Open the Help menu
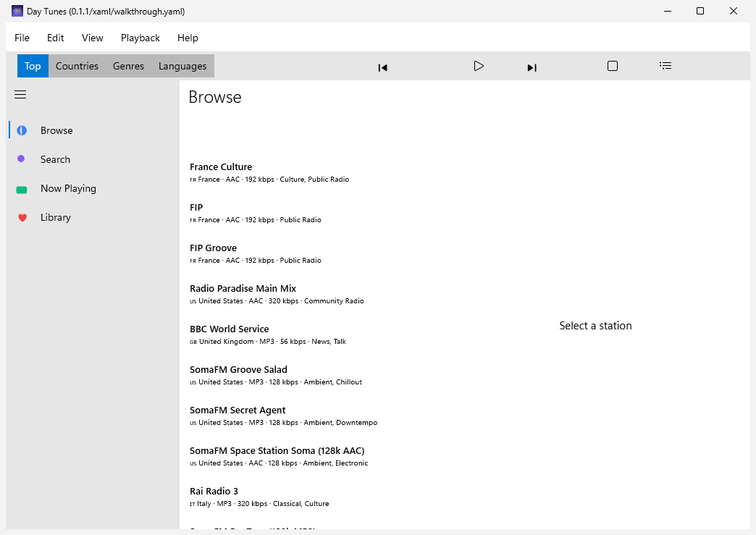756x535 pixels. pos(188,38)
